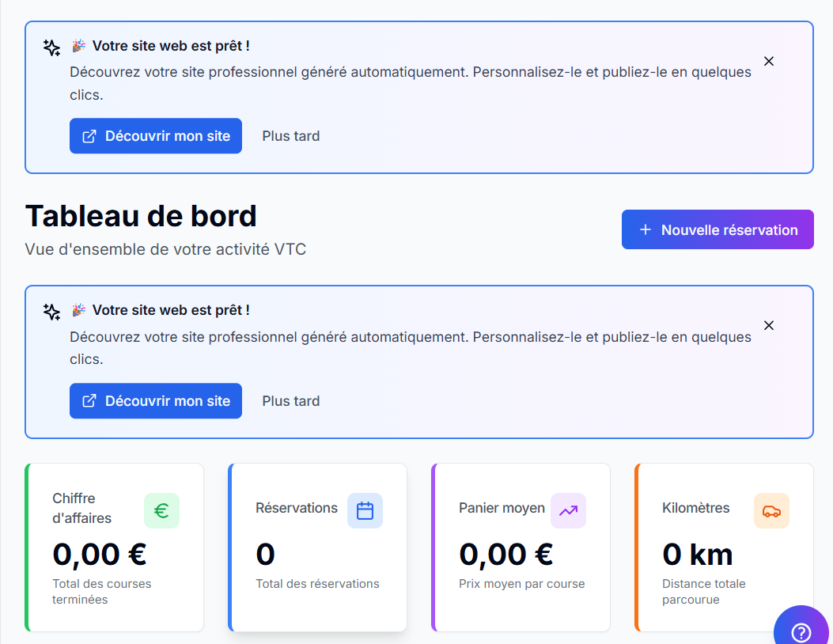Click the calendar icon on the Réservations card
This screenshot has width=833, height=644.
(365, 510)
